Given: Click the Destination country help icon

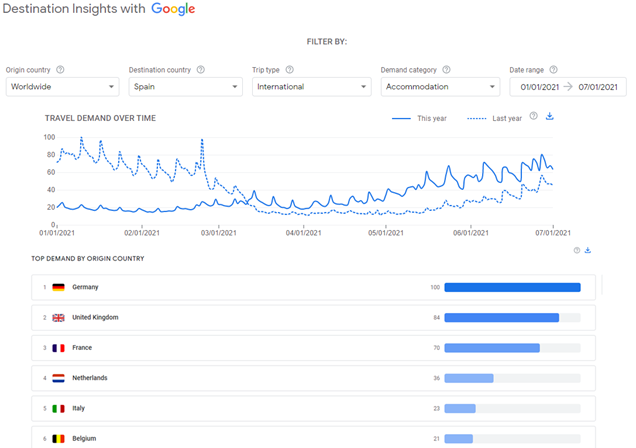Looking at the screenshot, I should tap(201, 69).
